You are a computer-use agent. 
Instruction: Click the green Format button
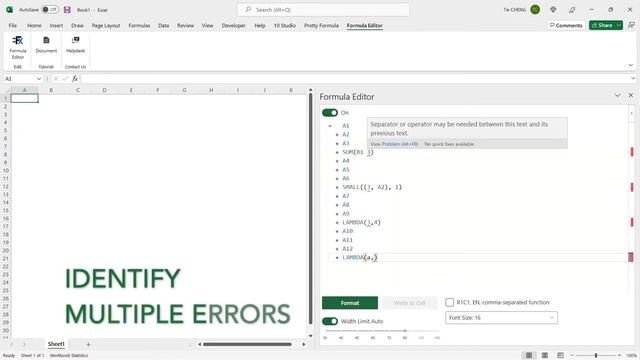(350, 303)
